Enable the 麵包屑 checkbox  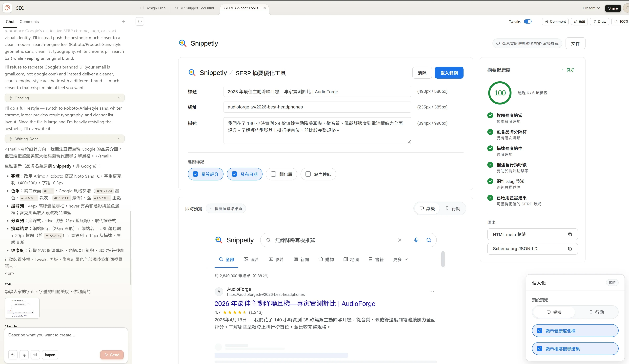pyautogui.click(x=273, y=174)
